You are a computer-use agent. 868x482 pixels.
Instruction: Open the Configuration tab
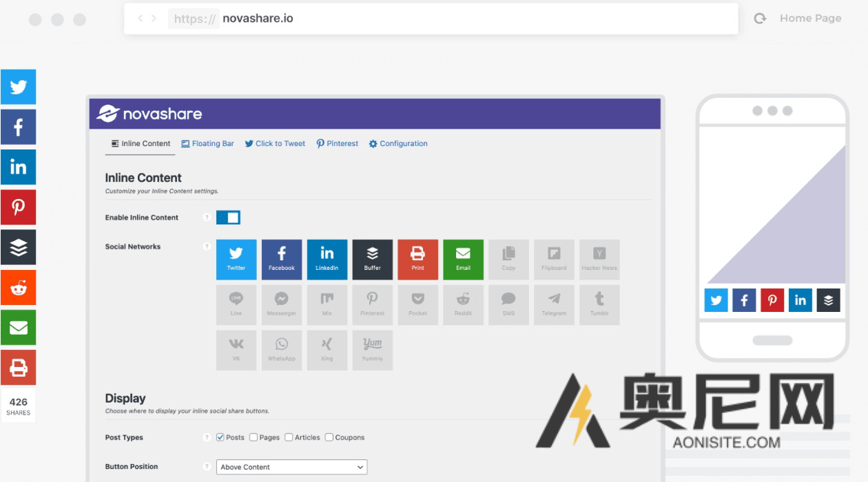(398, 143)
